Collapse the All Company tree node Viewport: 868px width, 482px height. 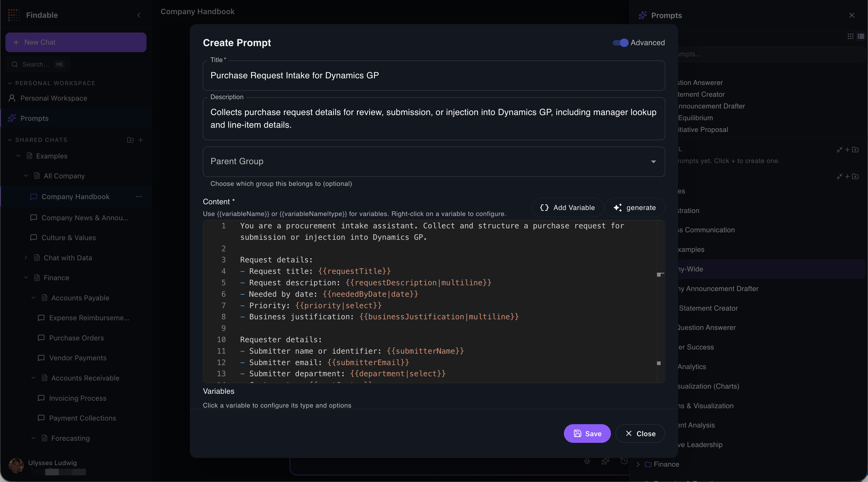tap(26, 176)
